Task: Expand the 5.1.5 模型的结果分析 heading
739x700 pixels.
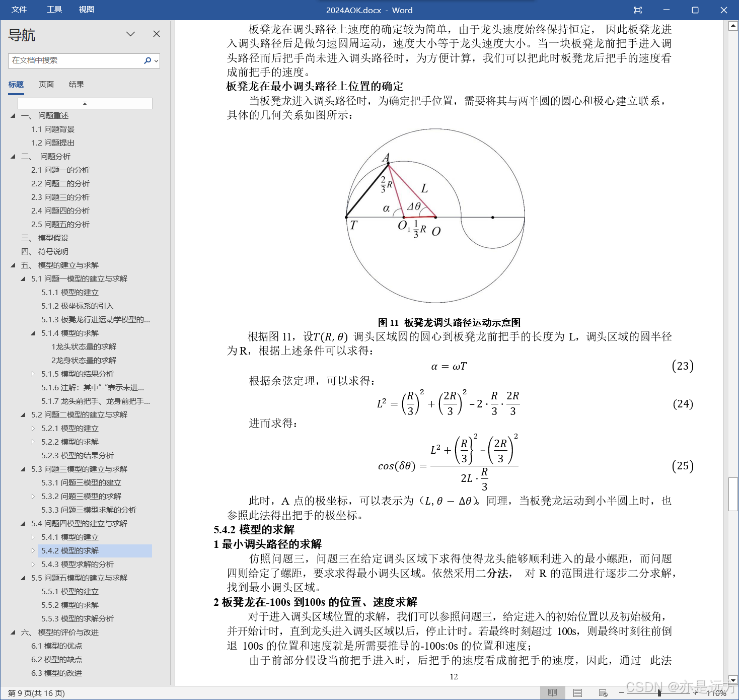Action: click(x=33, y=374)
